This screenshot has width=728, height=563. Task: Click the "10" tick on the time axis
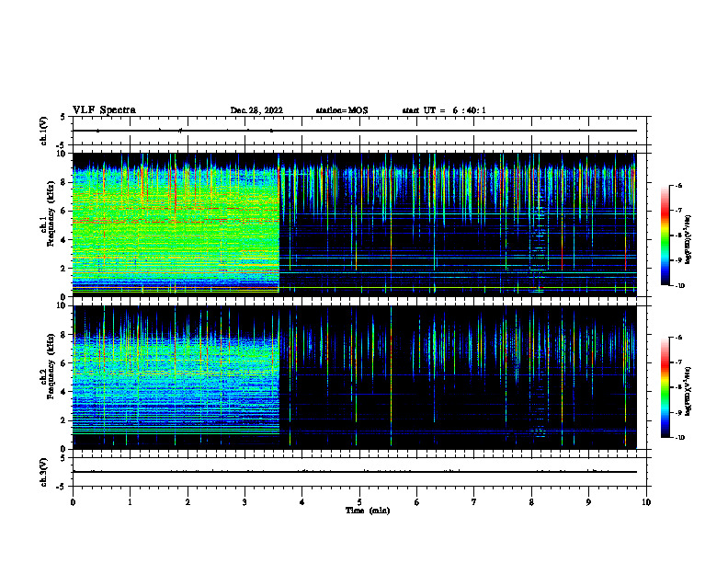pos(646,502)
